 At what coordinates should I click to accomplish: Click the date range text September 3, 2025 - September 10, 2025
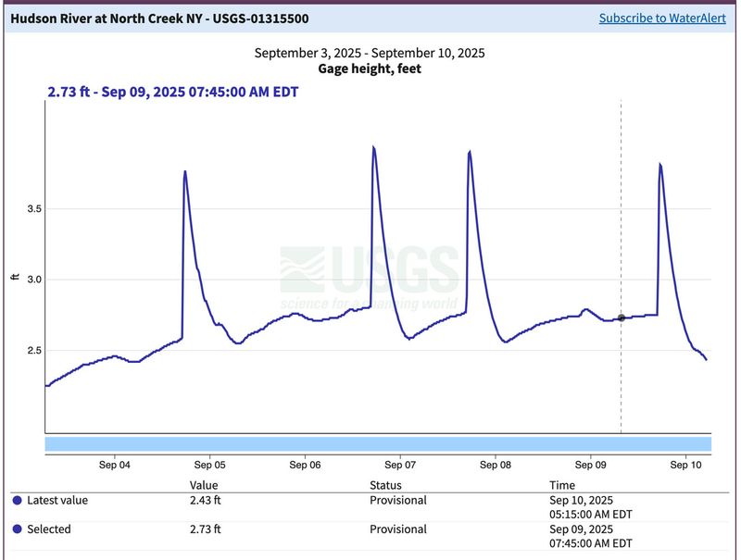tap(370, 53)
